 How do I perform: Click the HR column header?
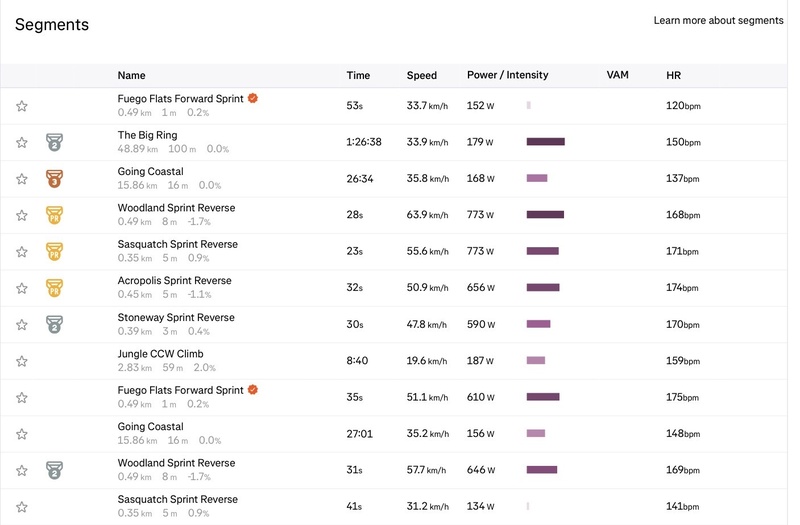pos(674,75)
